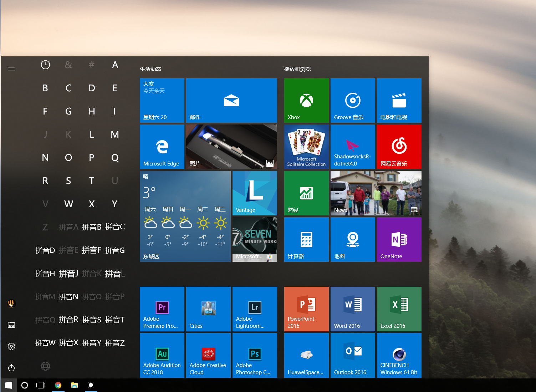The width and height of the screenshot is (536, 392).
Task: Launch Adobe Premiere Pro tile
Action: pyautogui.click(x=162, y=309)
